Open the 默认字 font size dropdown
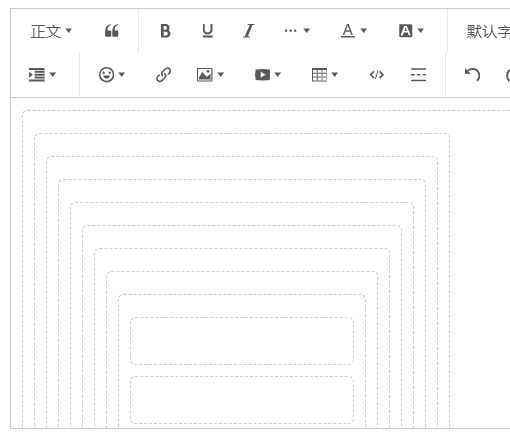510x441 pixels. point(488,31)
